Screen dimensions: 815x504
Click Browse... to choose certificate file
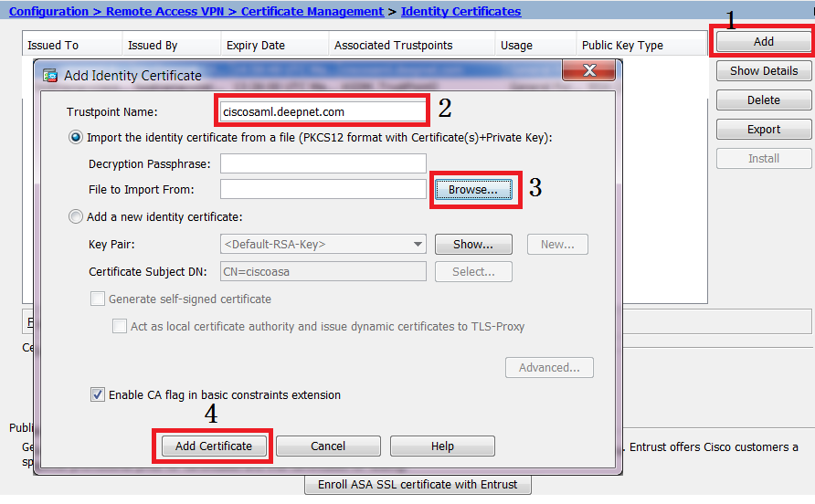pyautogui.click(x=473, y=190)
